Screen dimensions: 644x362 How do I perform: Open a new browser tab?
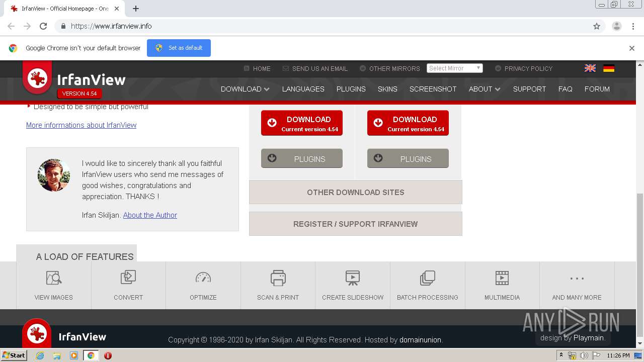coord(136,9)
